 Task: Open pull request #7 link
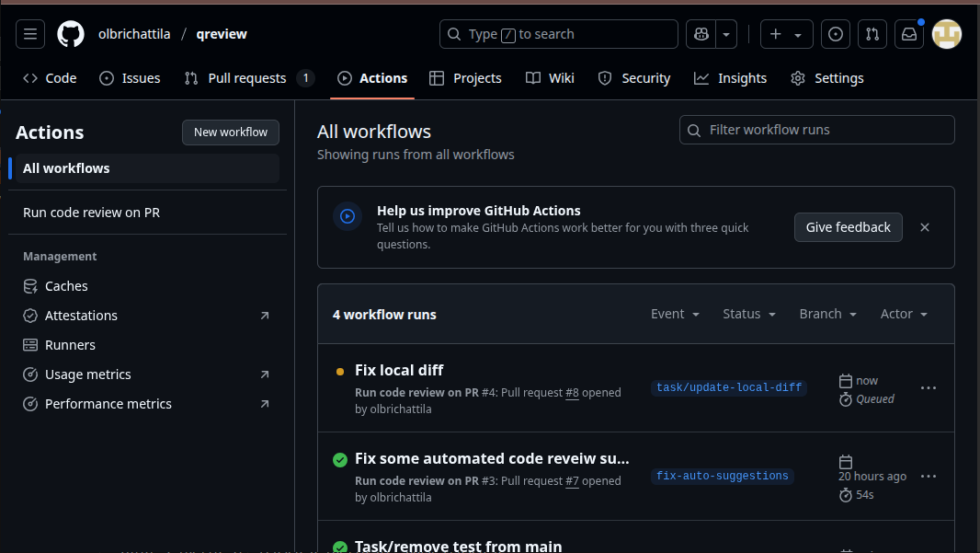click(x=572, y=481)
